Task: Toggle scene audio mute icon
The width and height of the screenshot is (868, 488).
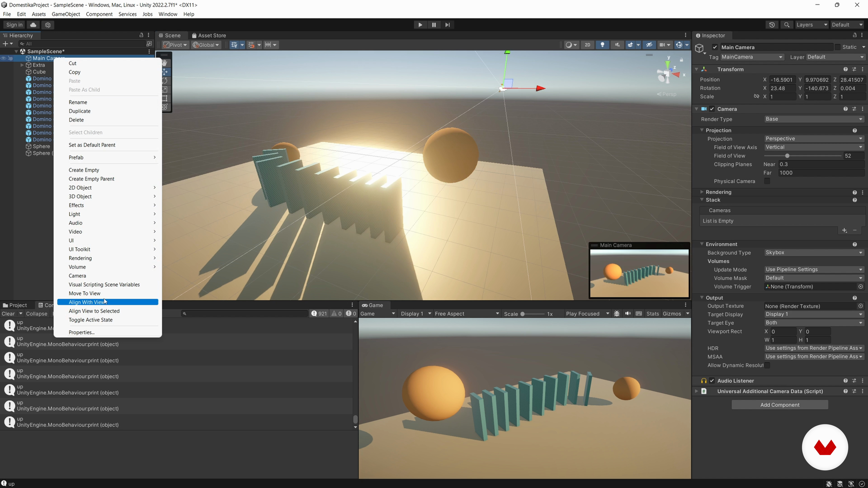Action: click(617, 45)
